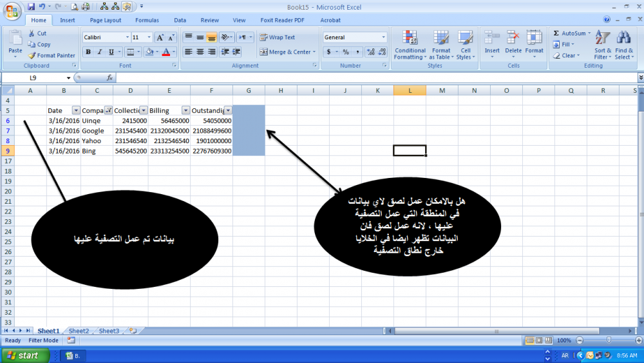This screenshot has width=644, height=363.
Task: Toggle bottom vertical alignment
Action: [211, 37]
